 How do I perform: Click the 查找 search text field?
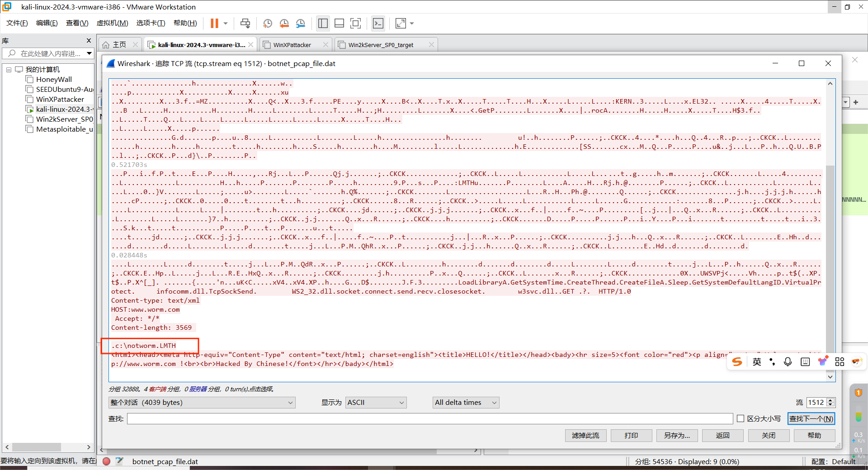(430, 419)
